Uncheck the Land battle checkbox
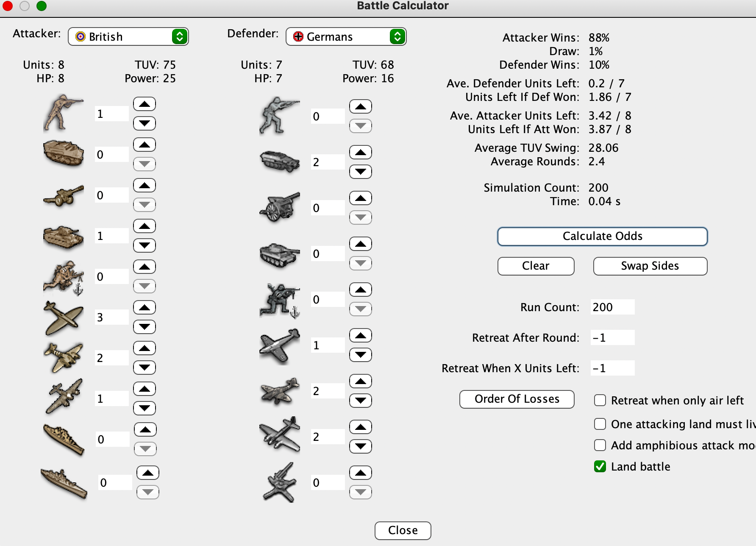Viewport: 756px width, 546px height. [600, 466]
